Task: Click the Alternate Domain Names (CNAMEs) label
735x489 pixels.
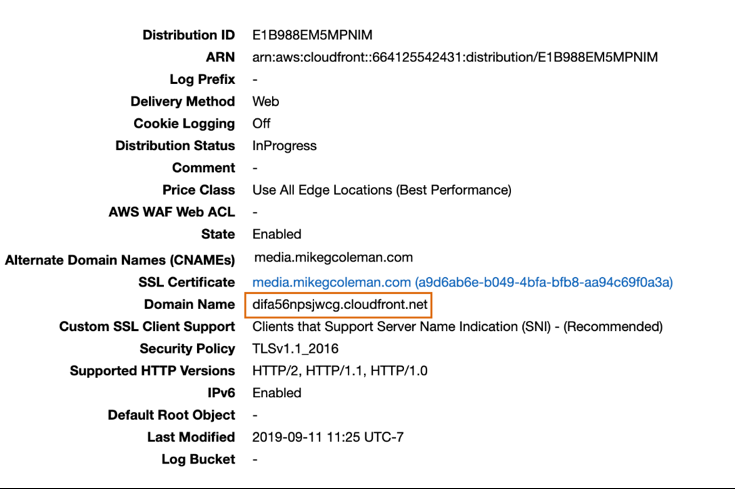Action: click(120, 260)
